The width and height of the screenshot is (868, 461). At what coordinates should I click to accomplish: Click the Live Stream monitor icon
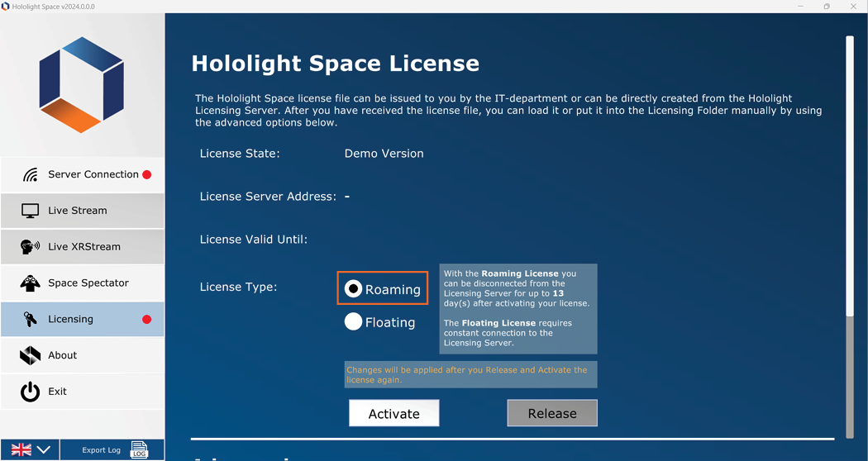[x=30, y=211]
